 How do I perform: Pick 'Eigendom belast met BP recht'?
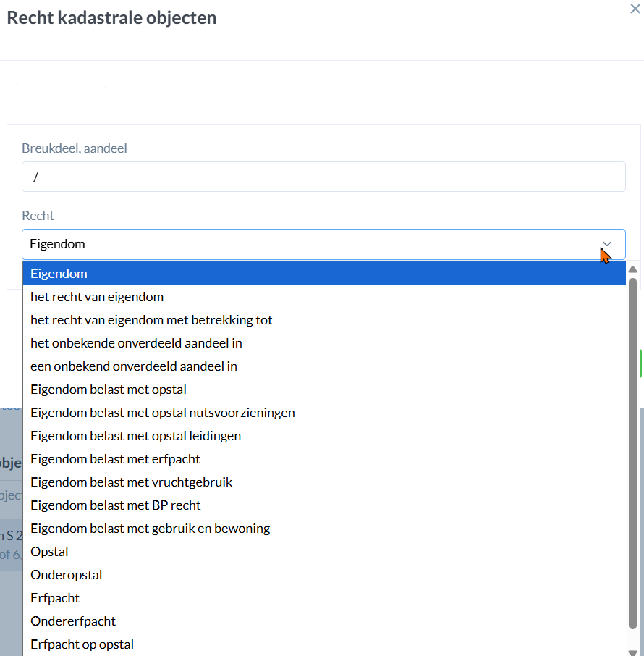click(116, 505)
